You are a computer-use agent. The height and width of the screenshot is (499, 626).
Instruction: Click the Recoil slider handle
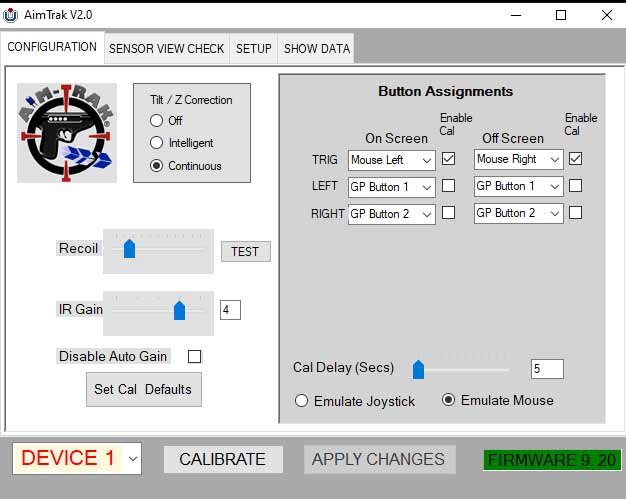click(x=129, y=249)
